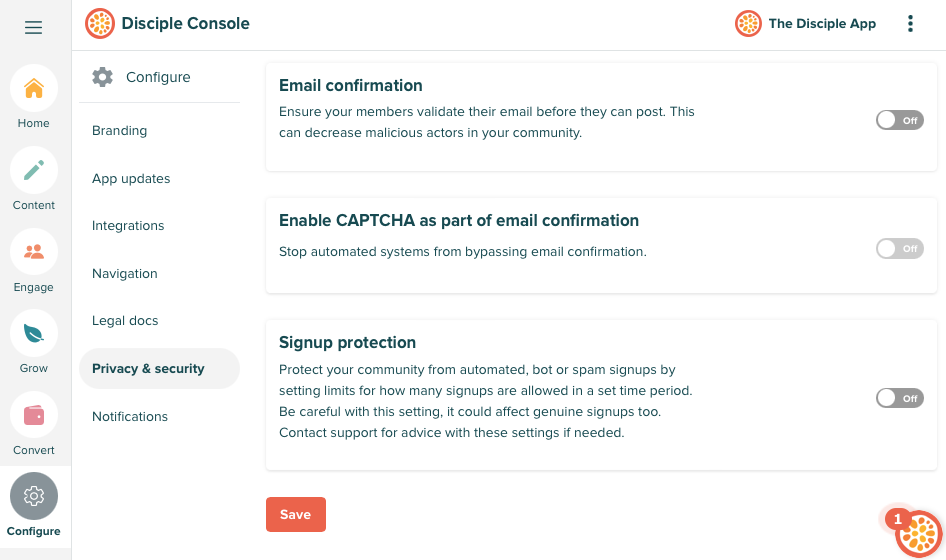Click the Disciple Console logo
This screenshot has width=946, height=560.
click(100, 23)
